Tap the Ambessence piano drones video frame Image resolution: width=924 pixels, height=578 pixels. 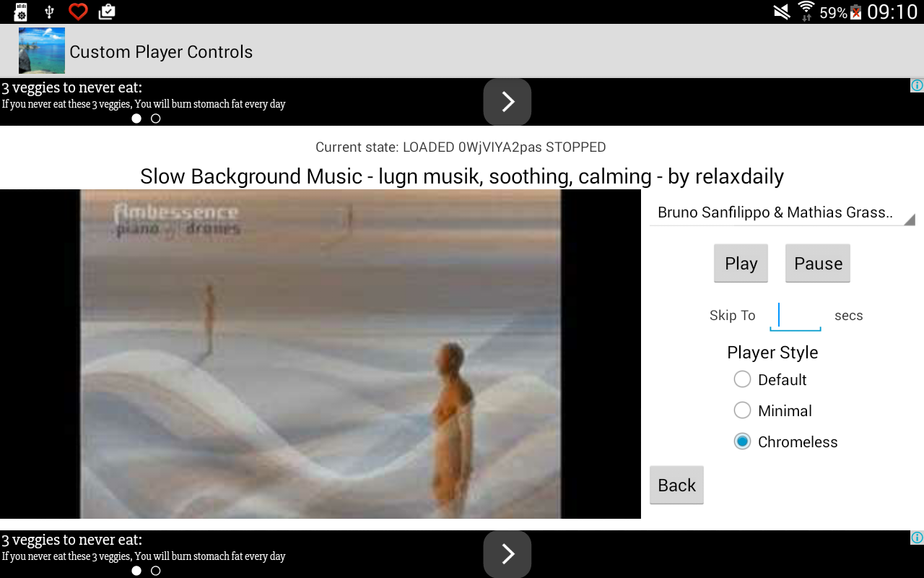coord(321,354)
